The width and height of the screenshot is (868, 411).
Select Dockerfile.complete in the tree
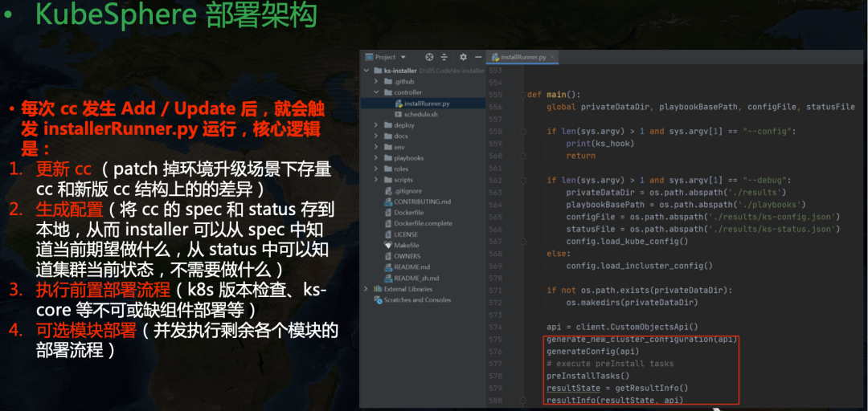(423, 223)
